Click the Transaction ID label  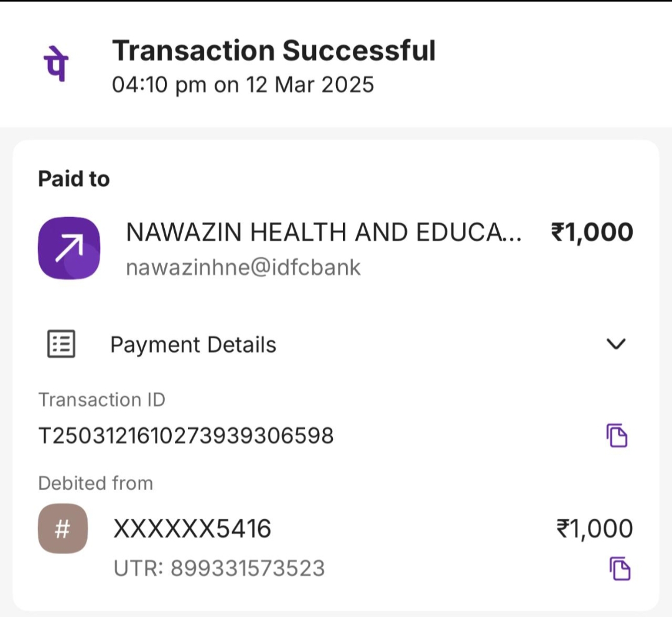click(x=101, y=399)
